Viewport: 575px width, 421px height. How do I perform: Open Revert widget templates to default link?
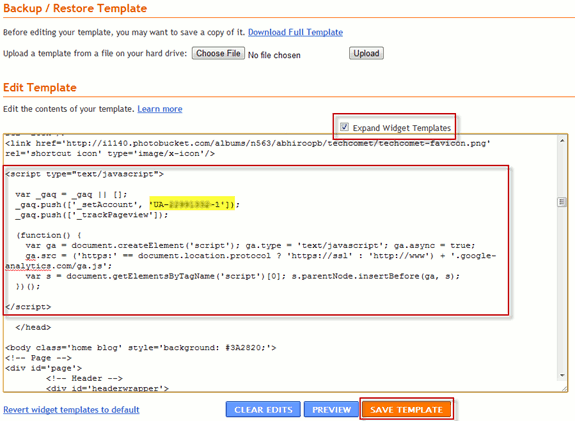click(x=71, y=410)
